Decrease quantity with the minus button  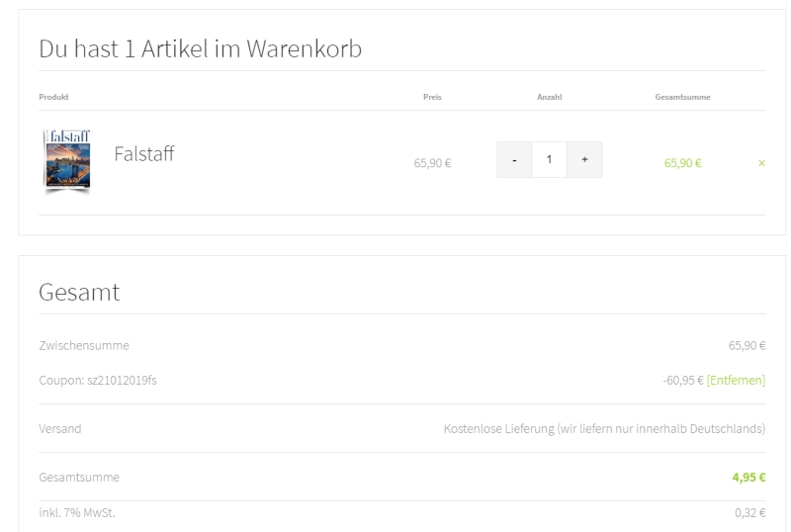[514, 159]
